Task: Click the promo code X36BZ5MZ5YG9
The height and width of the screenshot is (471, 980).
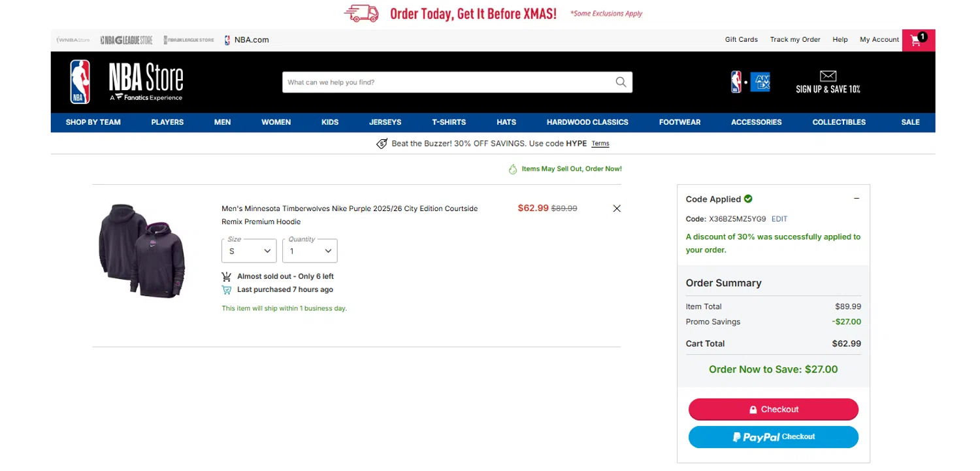Action: [x=738, y=219]
